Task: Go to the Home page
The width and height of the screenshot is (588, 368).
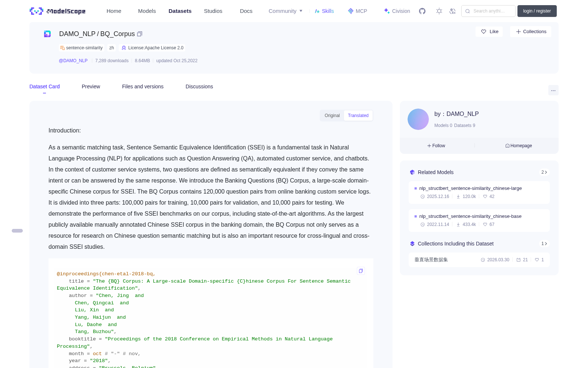Action: point(114,11)
